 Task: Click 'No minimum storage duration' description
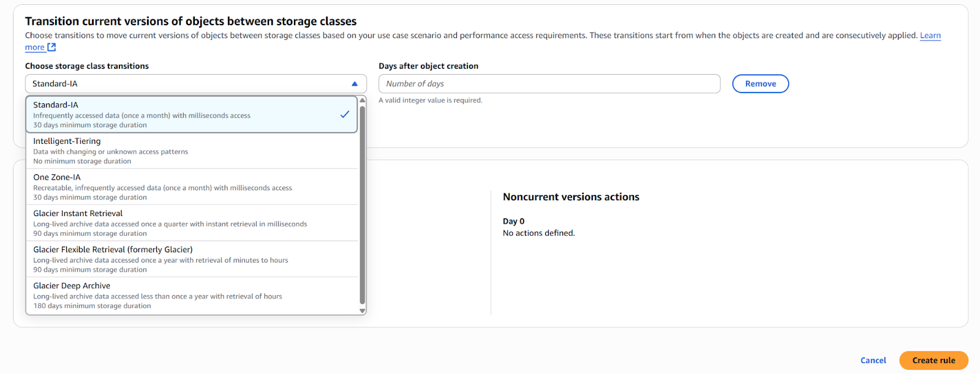(82, 162)
